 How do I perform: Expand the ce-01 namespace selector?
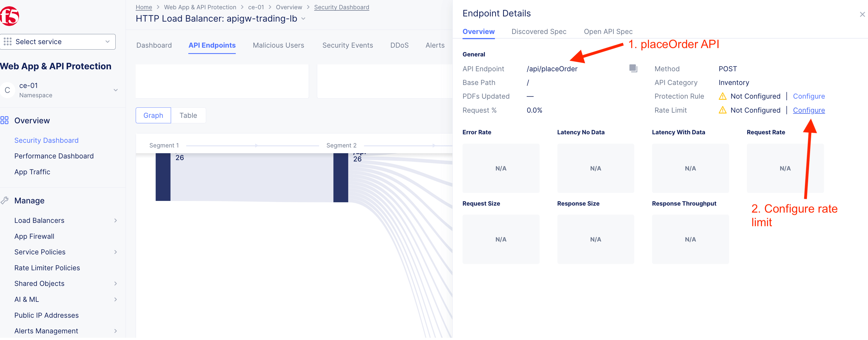tap(115, 90)
